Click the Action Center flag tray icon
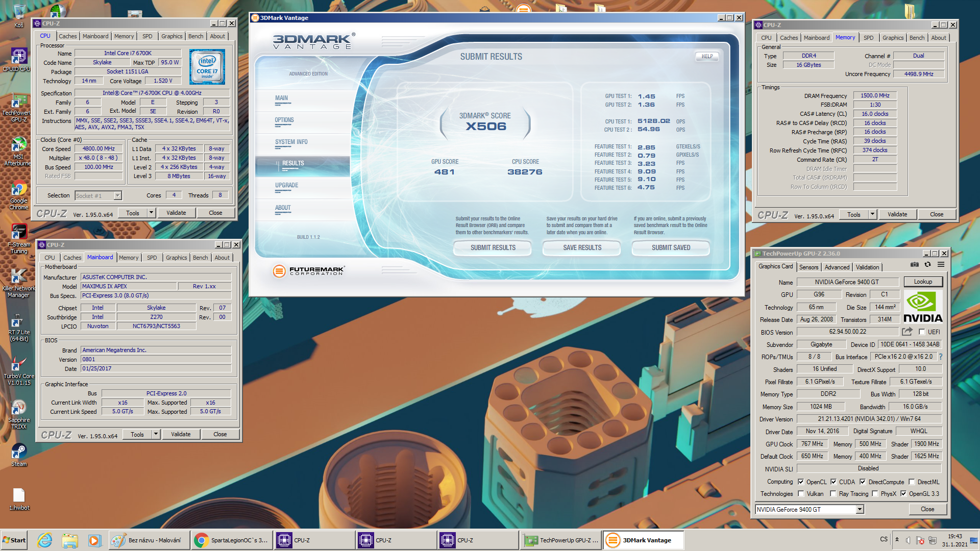Screen dimensions: 980x551 [920, 540]
